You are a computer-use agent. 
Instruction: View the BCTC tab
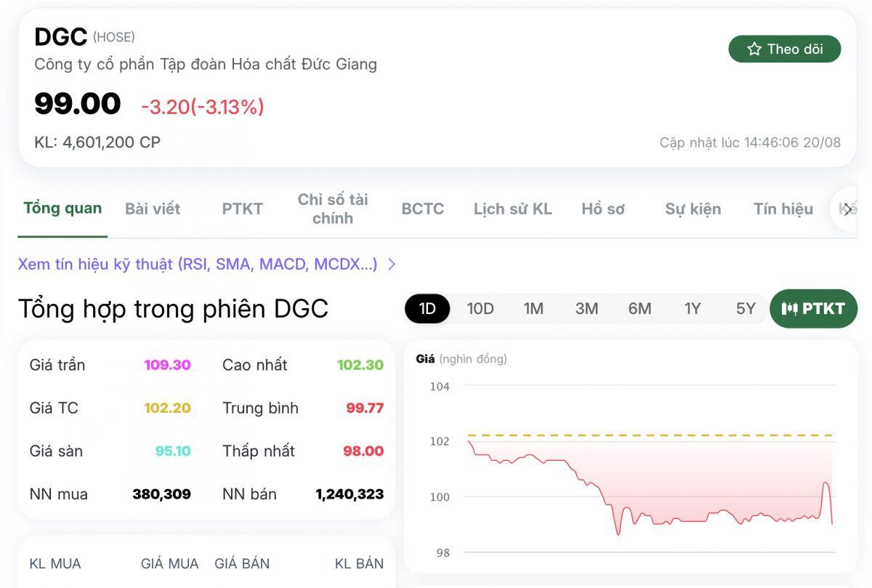[x=422, y=209]
